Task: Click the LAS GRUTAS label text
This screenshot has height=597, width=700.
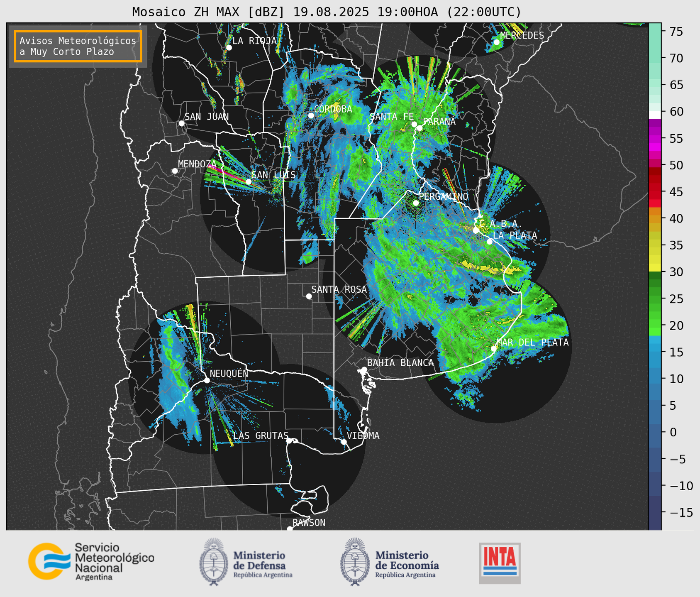Action: pyautogui.click(x=261, y=436)
